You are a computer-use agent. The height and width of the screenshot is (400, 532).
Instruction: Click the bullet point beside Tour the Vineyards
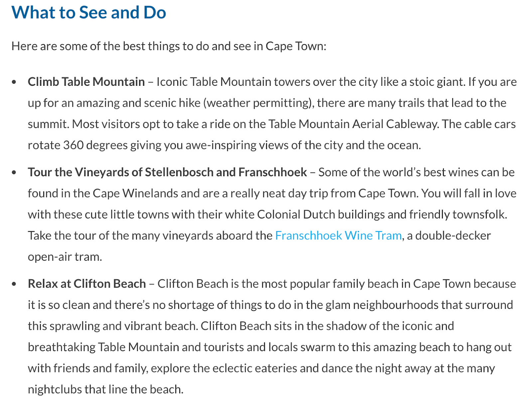14,173
